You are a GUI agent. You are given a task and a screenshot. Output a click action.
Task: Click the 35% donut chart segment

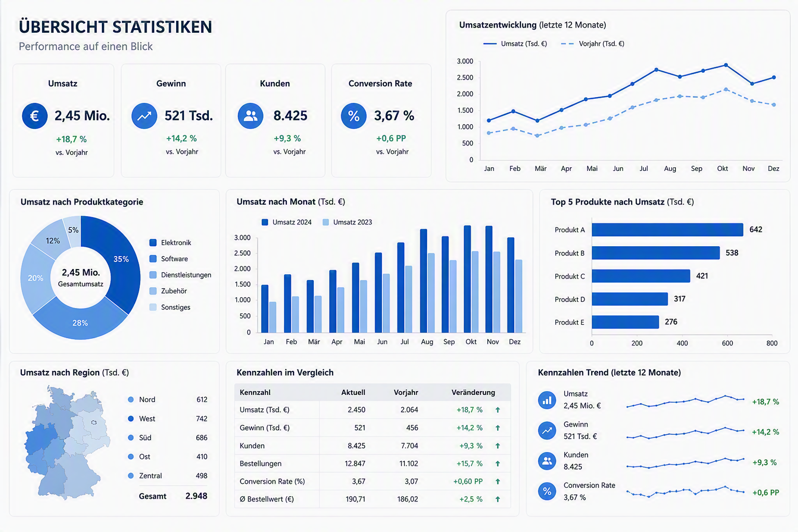[x=121, y=259]
